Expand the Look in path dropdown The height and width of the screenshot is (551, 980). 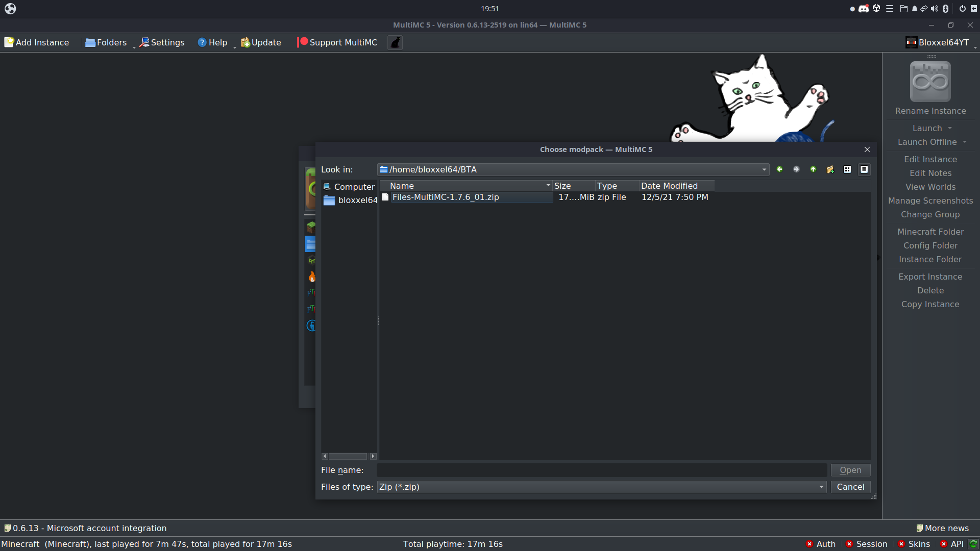click(764, 170)
